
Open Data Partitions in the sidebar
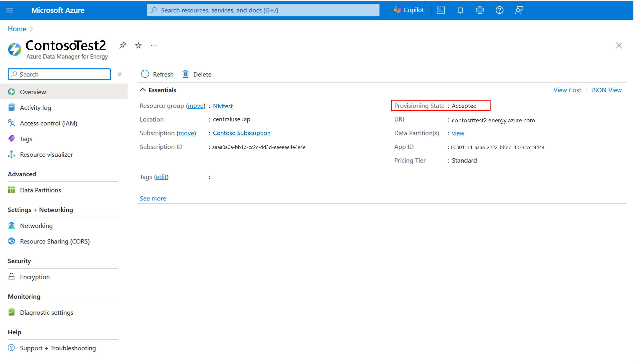40,190
